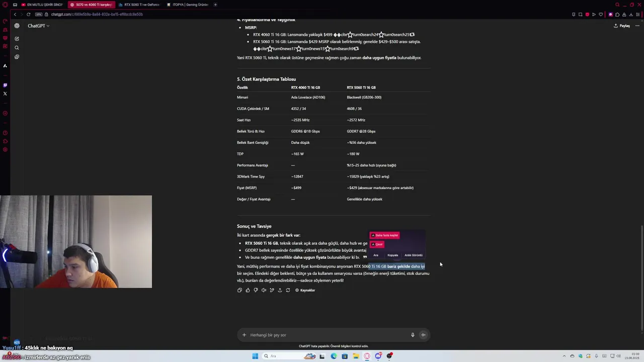Start a new chat from the sidebar
644x362 pixels.
17,39
